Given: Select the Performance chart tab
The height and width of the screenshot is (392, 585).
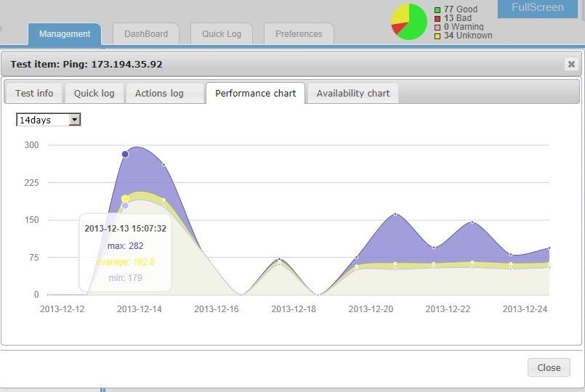Looking at the screenshot, I should pos(256,93).
